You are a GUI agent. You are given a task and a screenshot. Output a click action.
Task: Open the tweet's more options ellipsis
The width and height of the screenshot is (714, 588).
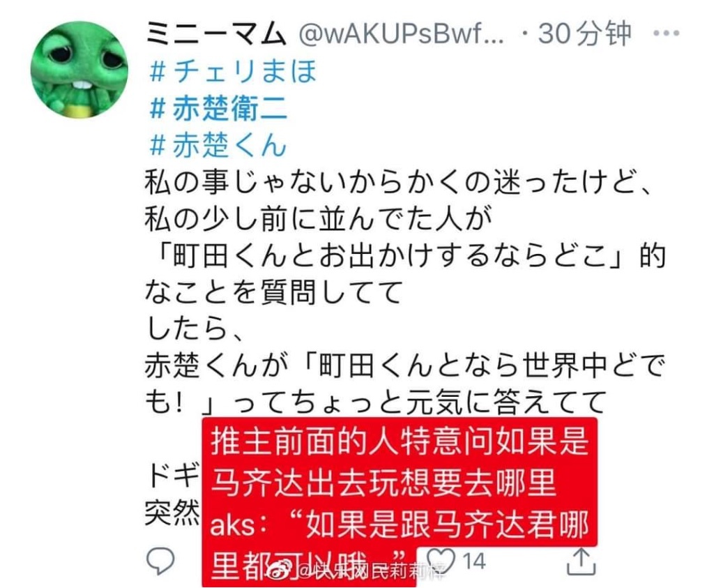click(x=666, y=33)
